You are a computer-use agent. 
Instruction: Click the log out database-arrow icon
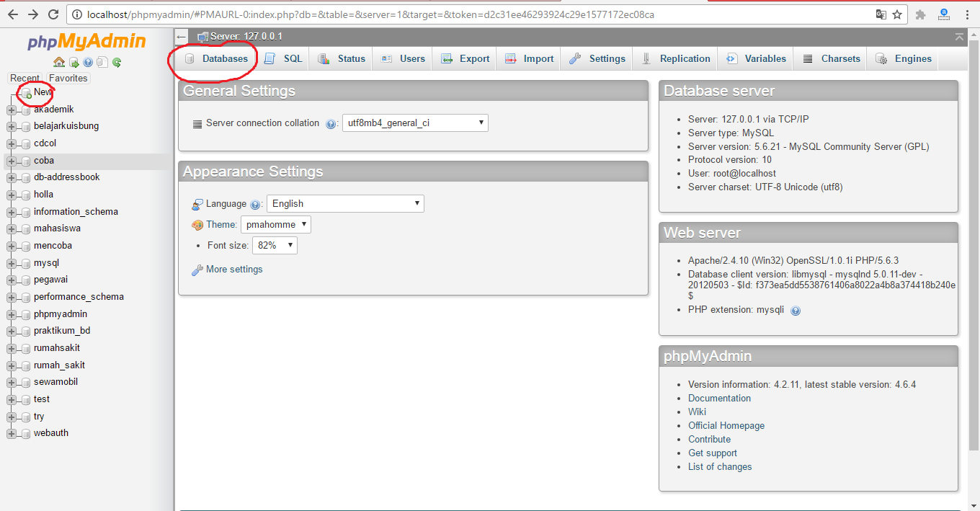[x=73, y=63]
